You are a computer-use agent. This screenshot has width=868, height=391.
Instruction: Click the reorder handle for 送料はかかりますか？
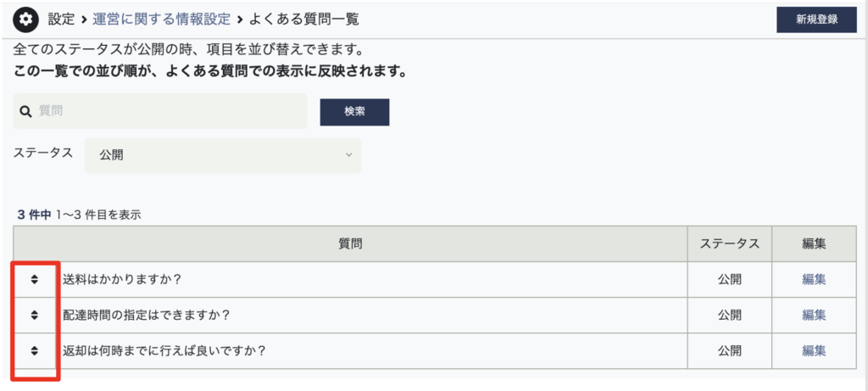pyautogui.click(x=35, y=279)
